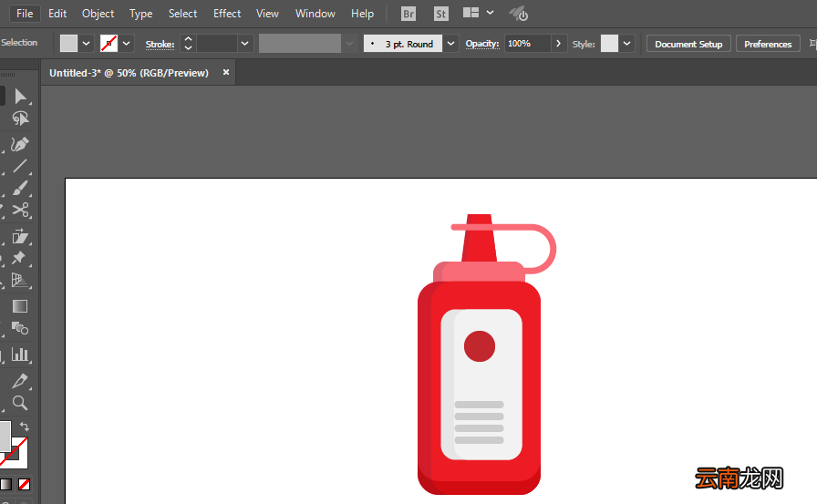Image resolution: width=817 pixels, height=504 pixels.
Task: Open the Object menu
Action: coord(98,14)
